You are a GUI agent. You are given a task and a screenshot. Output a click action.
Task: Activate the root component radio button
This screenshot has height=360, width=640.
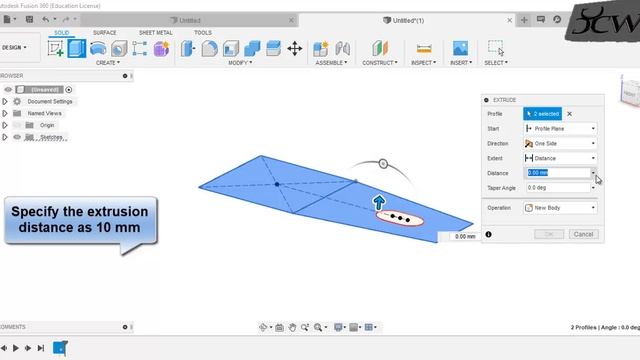click(69, 89)
